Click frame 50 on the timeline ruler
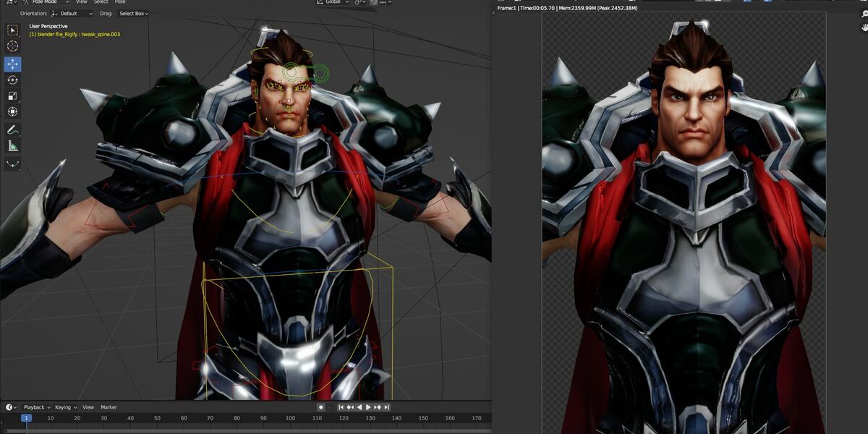The image size is (868, 434). click(157, 418)
